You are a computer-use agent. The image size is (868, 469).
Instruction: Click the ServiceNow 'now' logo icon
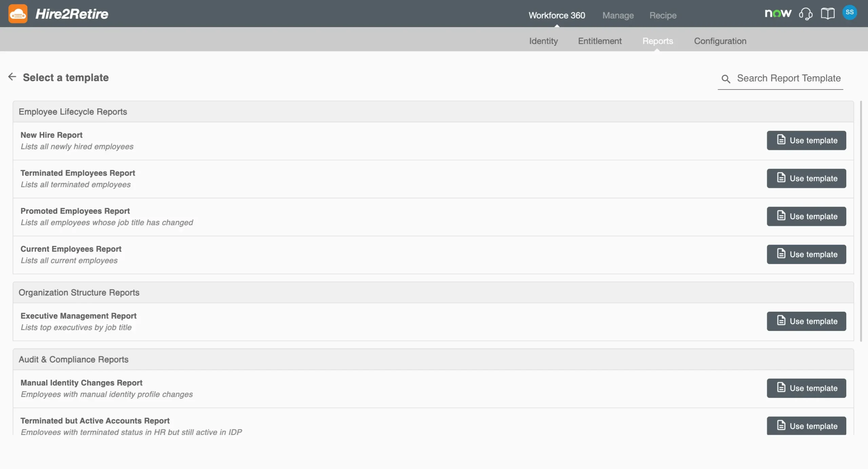click(778, 14)
